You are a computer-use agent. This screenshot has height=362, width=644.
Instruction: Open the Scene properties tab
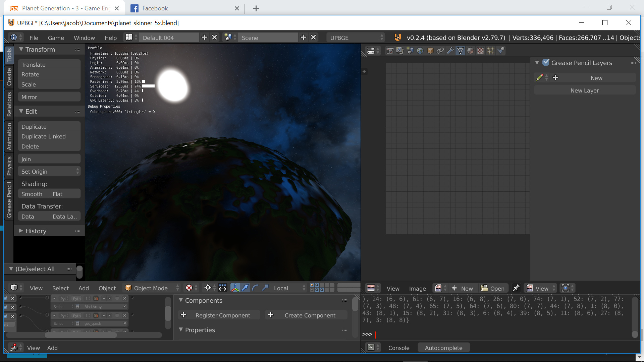click(x=410, y=51)
